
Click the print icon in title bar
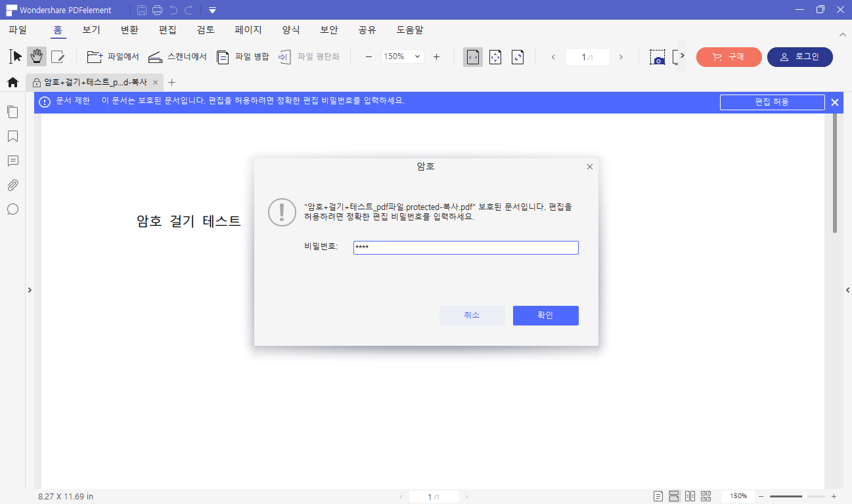click(157, 10)
